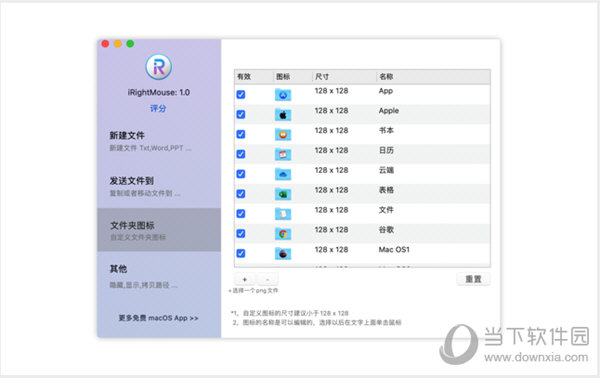Select the Mac OS1 folder icon

tap(283, 254)
